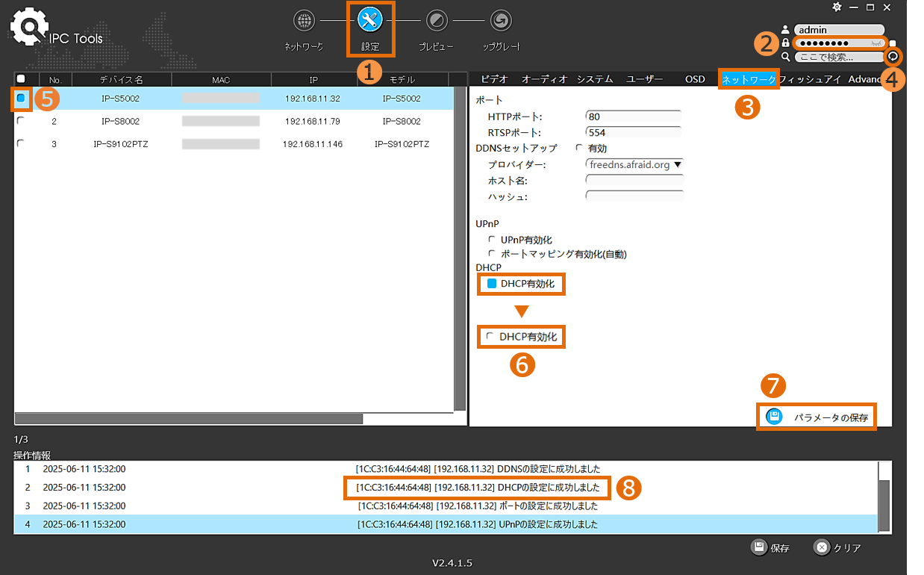
Task: Click the 保存 disk icon below log
Action: point(759,547)
